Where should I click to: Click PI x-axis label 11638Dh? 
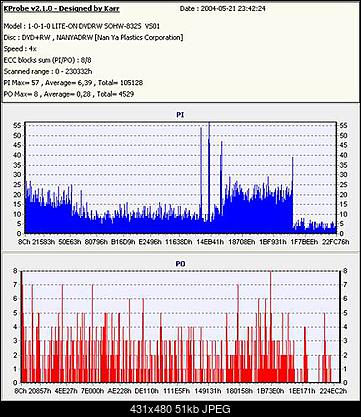(179, 242)
